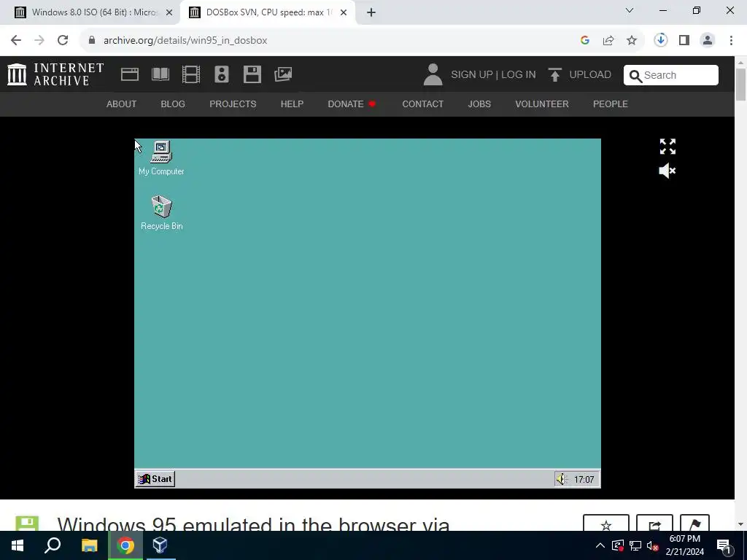The width and height of the screenshot is (747, 560).
Task: Open the notification center icon
Action: (724, 546)
